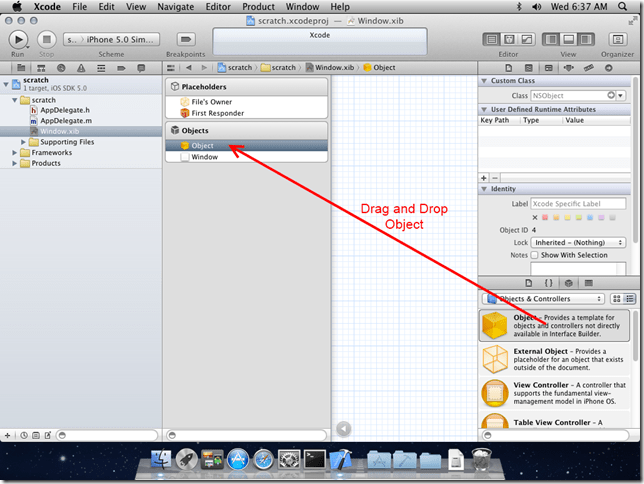Go back in the editor jump bar

[189, 68]
